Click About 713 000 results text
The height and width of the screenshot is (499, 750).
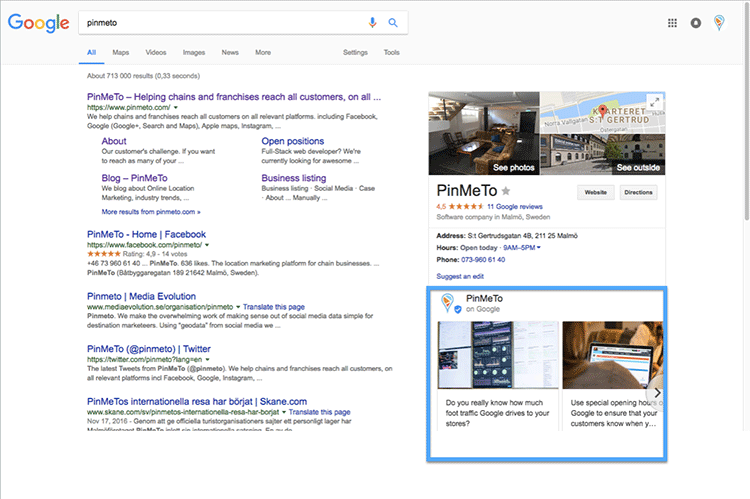point(143,76)
